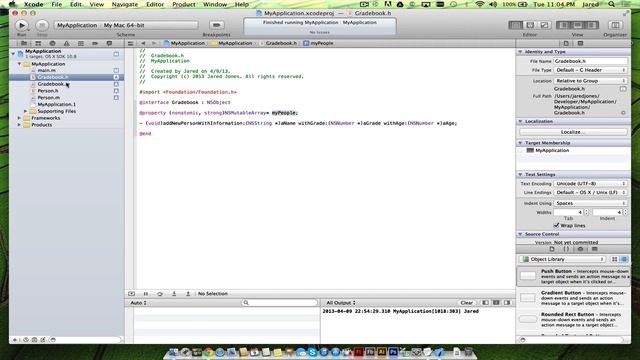Show the Log navigator
The image size is (640, 360).
tap(109, 43)
